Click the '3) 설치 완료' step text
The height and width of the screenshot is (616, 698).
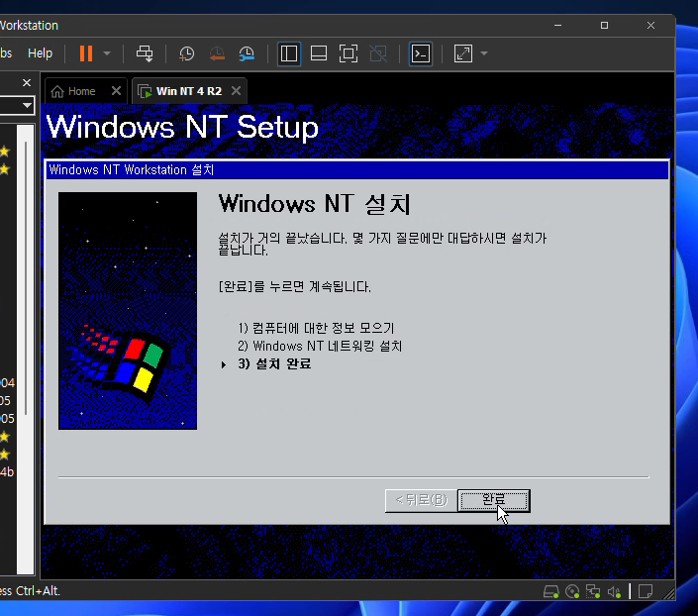(x=274, y=363)
